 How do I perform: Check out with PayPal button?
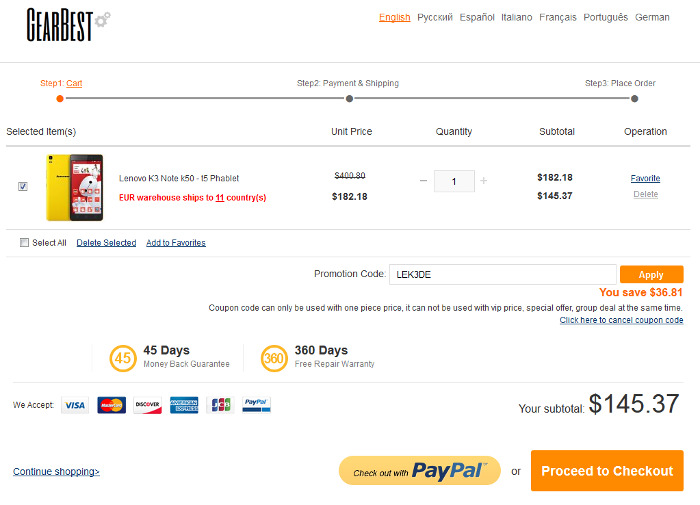pos(420,471)
